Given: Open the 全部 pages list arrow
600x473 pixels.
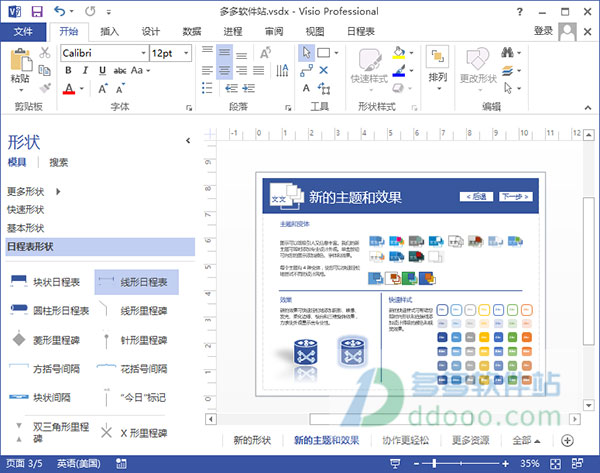Looking at the screenshot, I should tap(537, 441).
